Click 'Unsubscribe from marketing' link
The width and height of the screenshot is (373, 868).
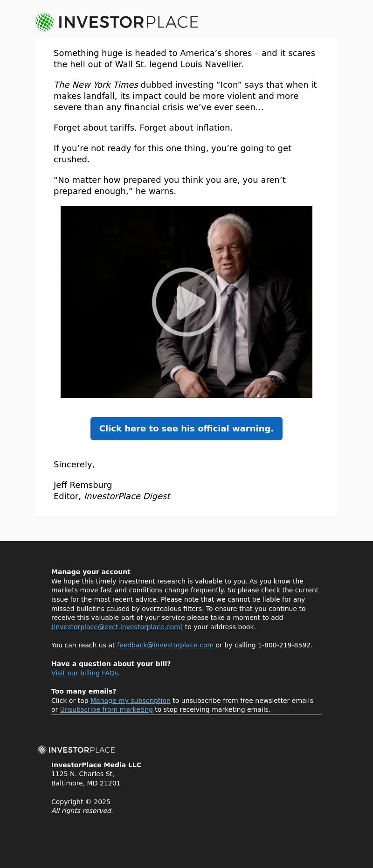[x=106, y=709]
